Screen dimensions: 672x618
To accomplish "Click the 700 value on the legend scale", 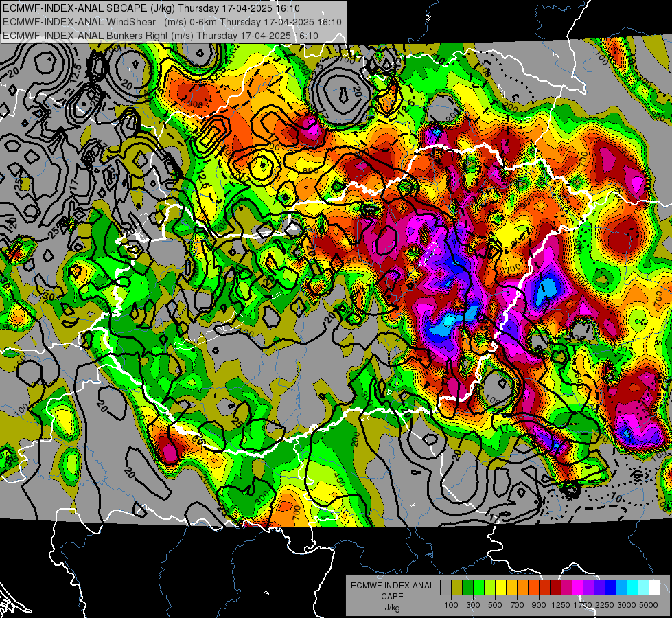I will pos(518,605).
